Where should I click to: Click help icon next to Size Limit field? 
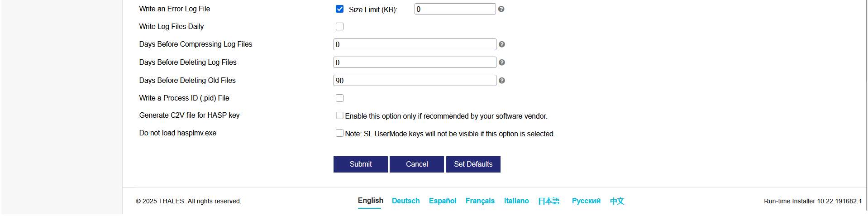pyautogui.click(x=501, y=9)
